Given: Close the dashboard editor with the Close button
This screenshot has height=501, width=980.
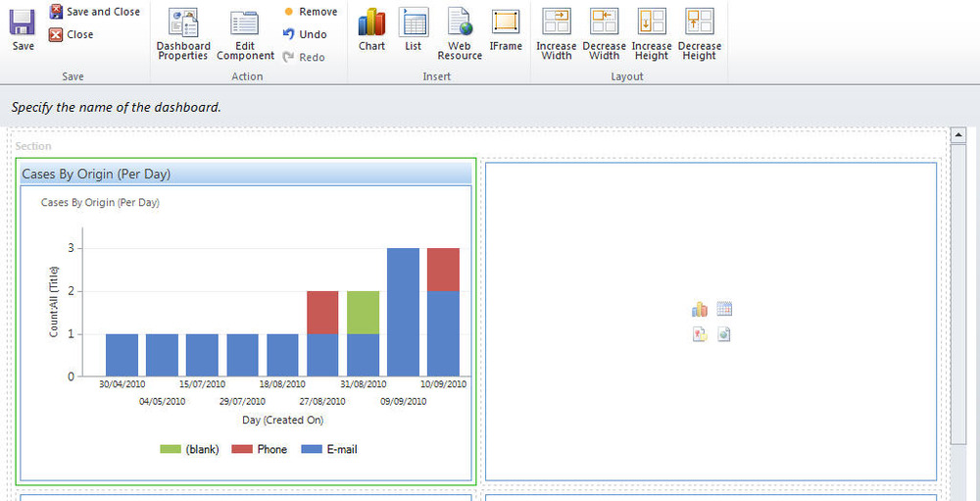Looking at the screenshot, I should pos(72,34).
